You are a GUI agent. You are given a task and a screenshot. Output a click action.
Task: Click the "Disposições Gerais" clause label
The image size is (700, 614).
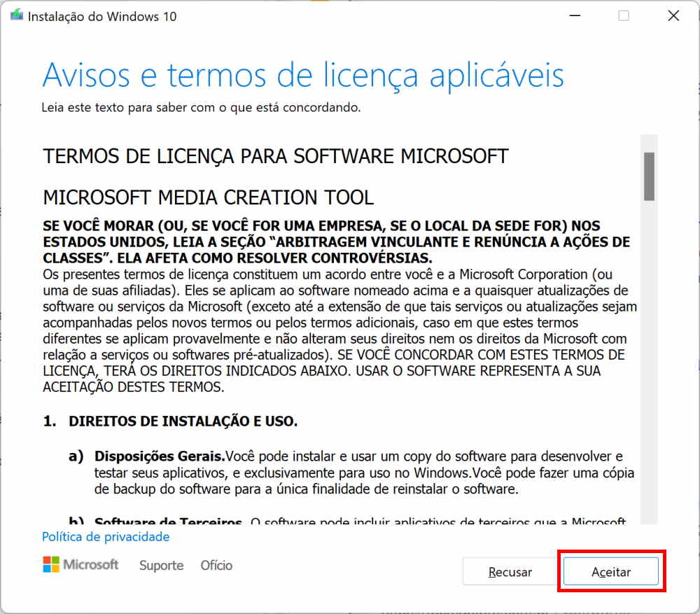click(x=160, y=456)
